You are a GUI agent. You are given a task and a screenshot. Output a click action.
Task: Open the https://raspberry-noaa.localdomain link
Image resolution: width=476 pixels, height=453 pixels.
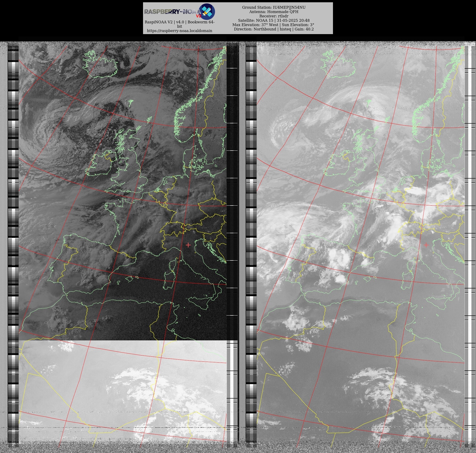click(179, 31)
